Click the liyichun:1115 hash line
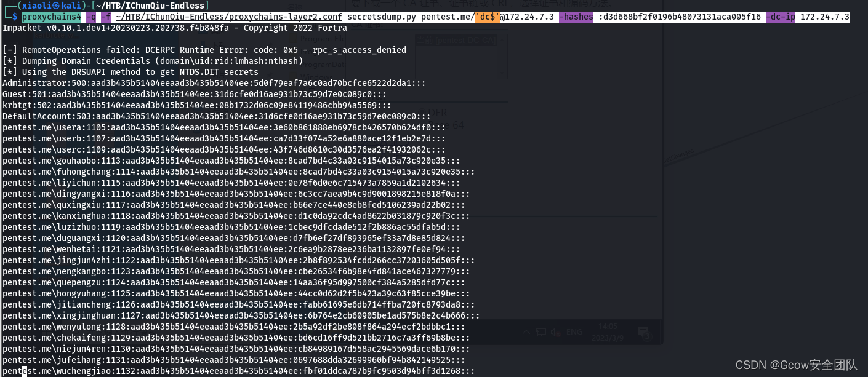 pos(231,183)
